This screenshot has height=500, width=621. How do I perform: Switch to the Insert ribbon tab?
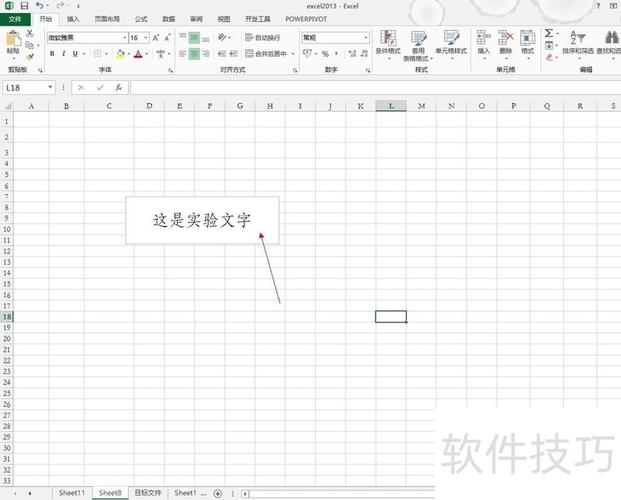tap(73, 19)
